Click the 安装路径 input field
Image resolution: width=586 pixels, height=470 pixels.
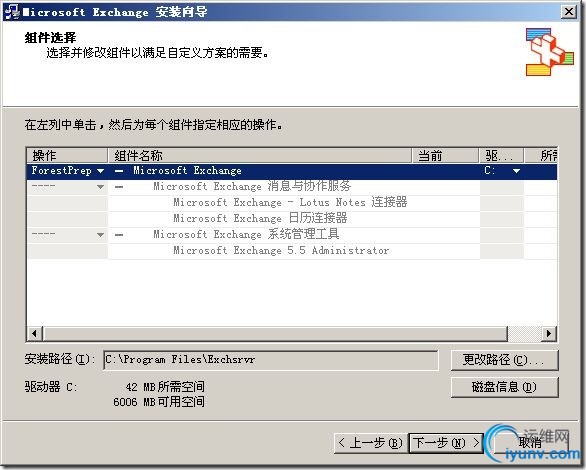(x=271, y=360)
